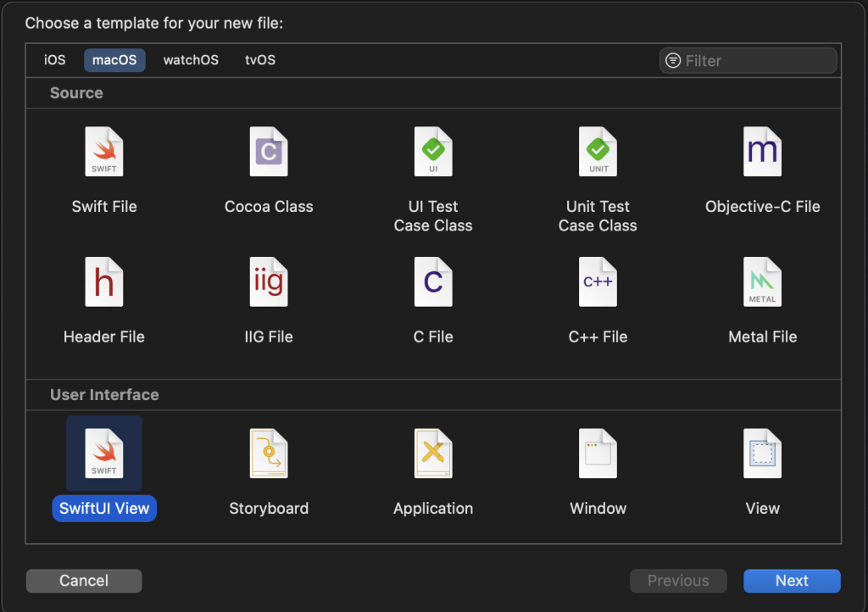Click the Next button
Viewport: 868px width, 612px height.
point(792,581)
